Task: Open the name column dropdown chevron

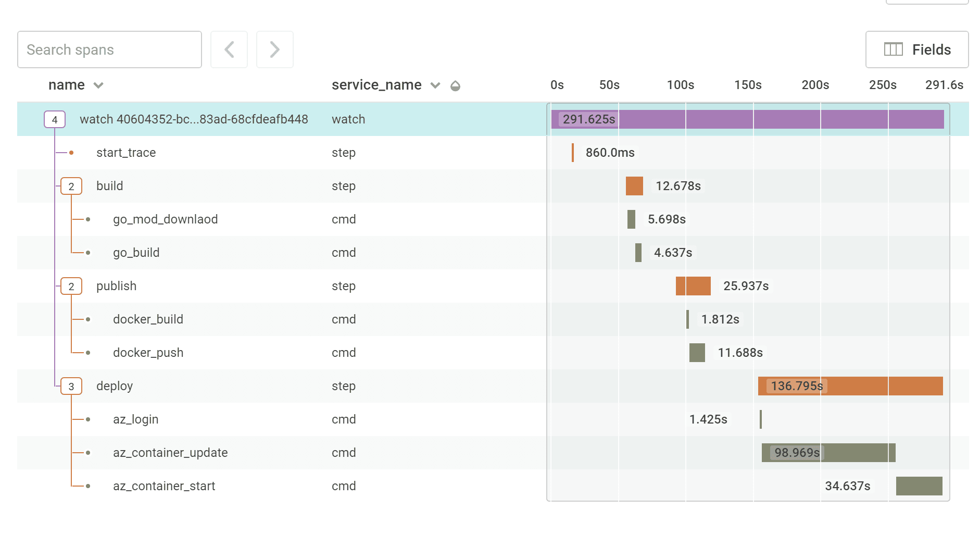Action: pyautogui.click(x=98, y=85)
